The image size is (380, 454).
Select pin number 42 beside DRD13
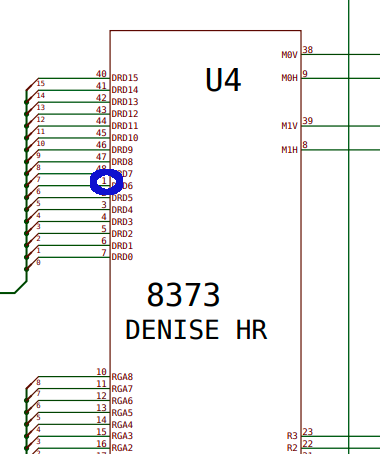pos(101,98)
